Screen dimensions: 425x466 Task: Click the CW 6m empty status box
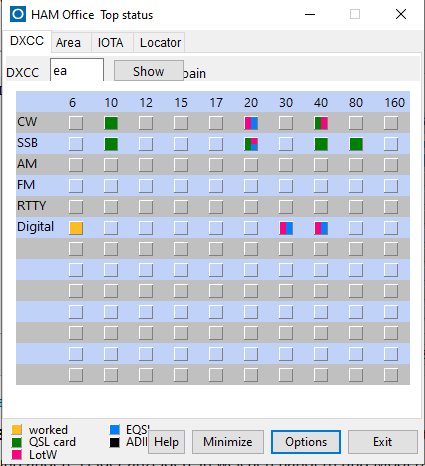pos(76,123)
